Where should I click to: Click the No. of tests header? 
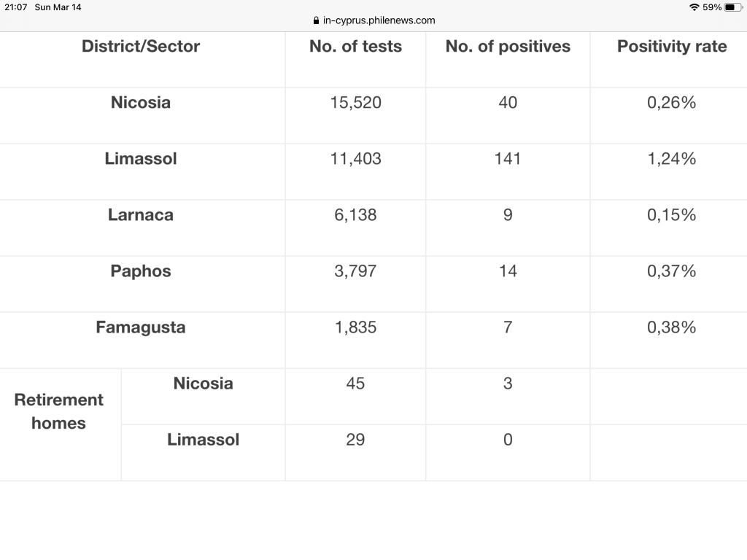click(355, 47)
